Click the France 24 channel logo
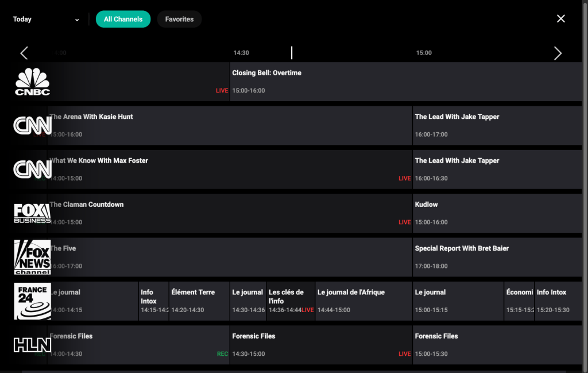Screen dimensions: 588x373 [32, 301]
